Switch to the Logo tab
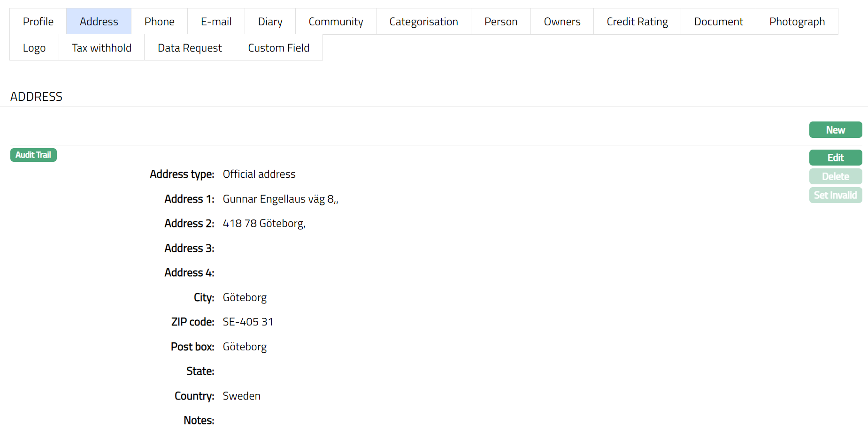The image size is (868, 431). (34, 48)
